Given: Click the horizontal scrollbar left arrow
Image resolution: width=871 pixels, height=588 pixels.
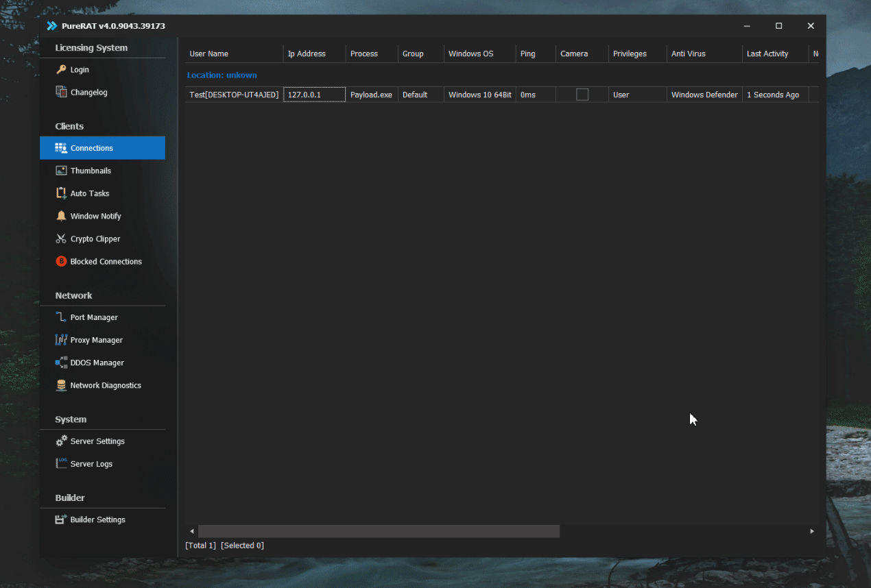Looking at the screenshot, I should [x=192, y=531].
